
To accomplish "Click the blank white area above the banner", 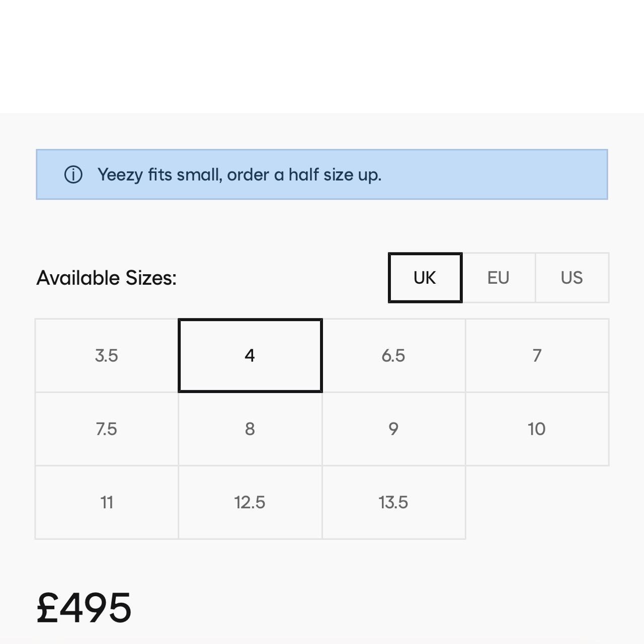I will (x=322, y=55).
